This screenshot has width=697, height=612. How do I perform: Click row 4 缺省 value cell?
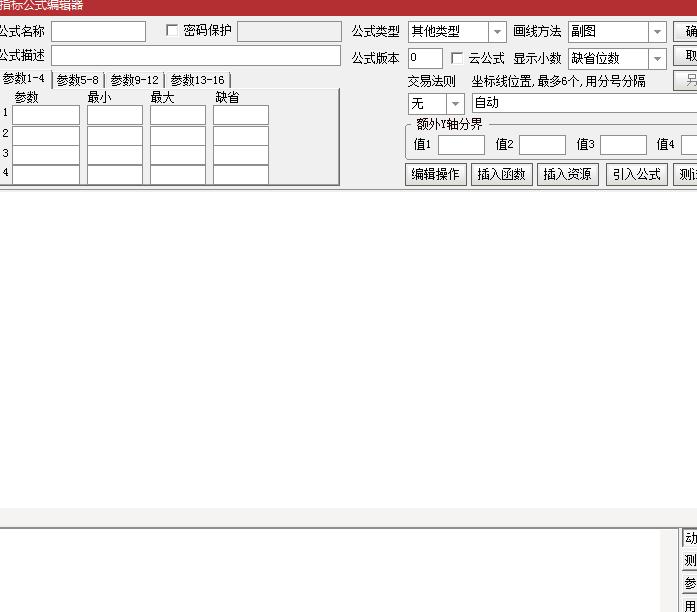coord(240,174)
